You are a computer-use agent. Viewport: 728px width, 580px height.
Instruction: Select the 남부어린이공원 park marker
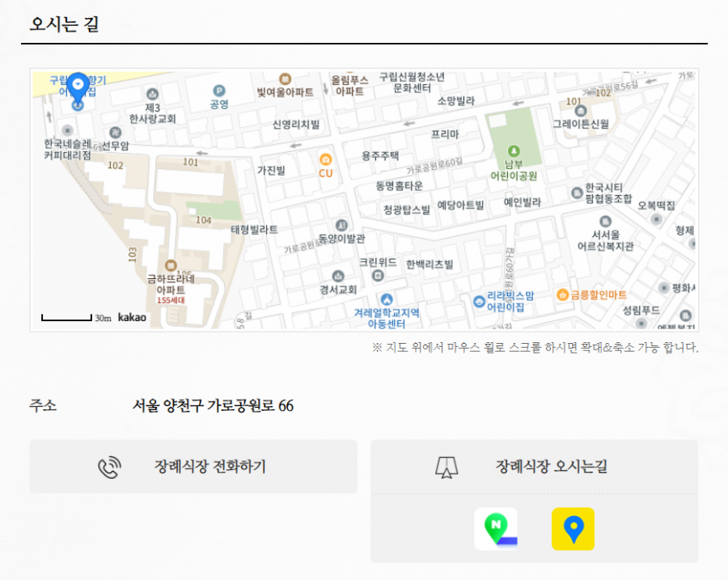click(x=513, y=150)
